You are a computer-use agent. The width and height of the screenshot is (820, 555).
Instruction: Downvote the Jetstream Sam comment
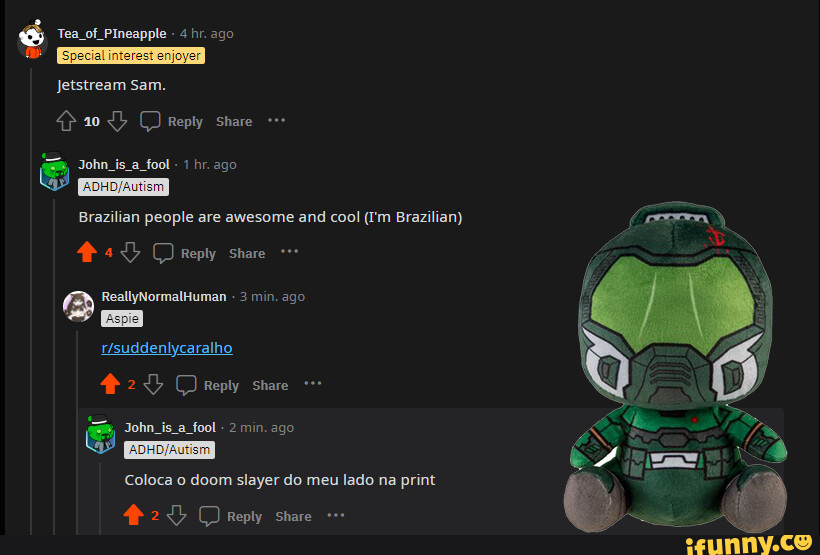click(x=117, y=121)
